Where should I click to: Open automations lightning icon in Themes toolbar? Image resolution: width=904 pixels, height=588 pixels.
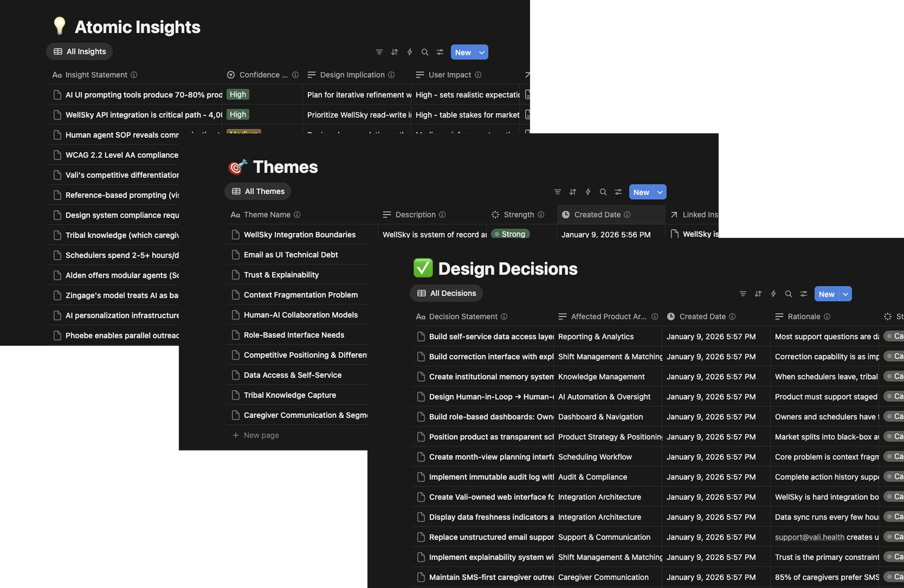tap(588, 192)
